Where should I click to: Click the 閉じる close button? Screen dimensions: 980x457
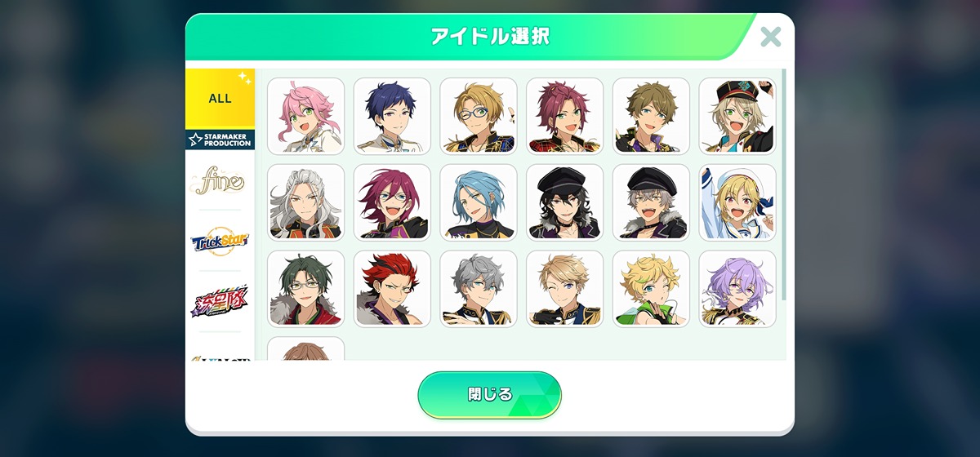pos(489,395)
